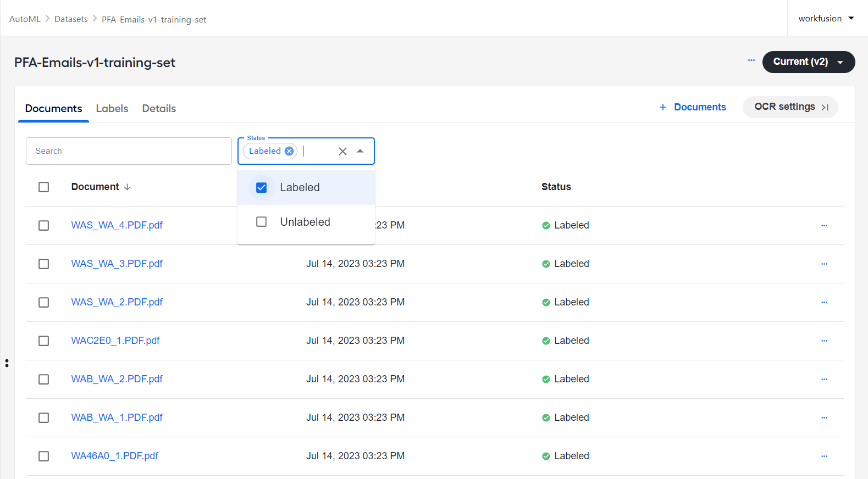Select the WAS_WA_3.PDF.pdf checkbox

point(44,264)
